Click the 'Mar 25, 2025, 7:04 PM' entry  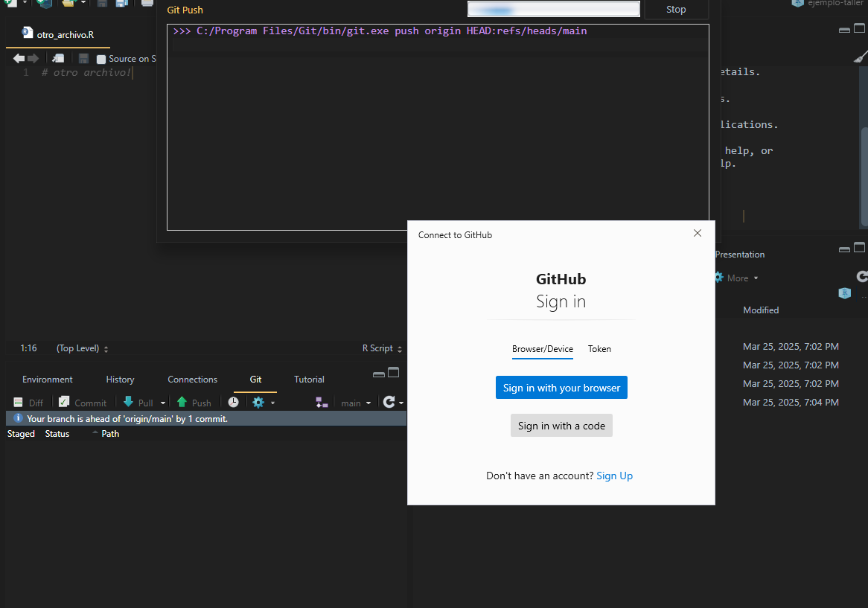point(791,402)
